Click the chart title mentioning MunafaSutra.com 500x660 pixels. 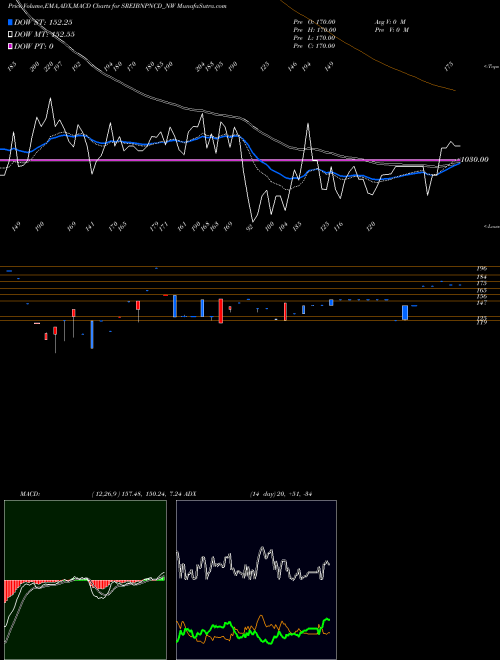pos(117,6)
